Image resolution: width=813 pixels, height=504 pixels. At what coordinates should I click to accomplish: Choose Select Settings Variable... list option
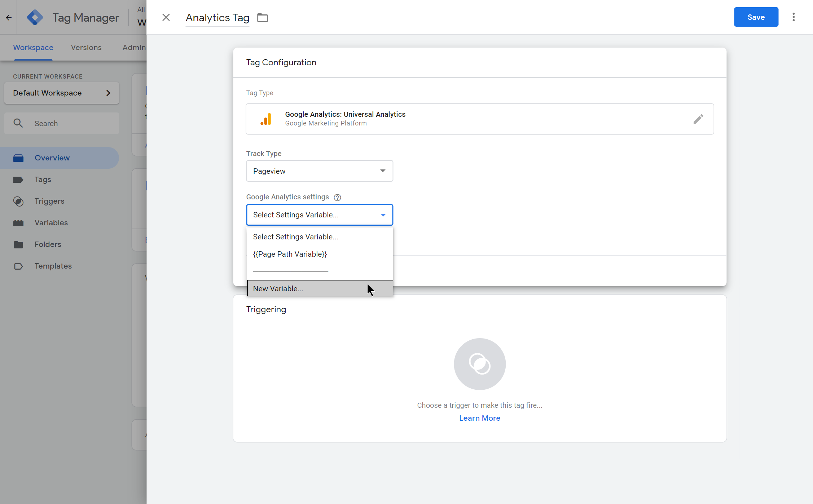(320, 237)
